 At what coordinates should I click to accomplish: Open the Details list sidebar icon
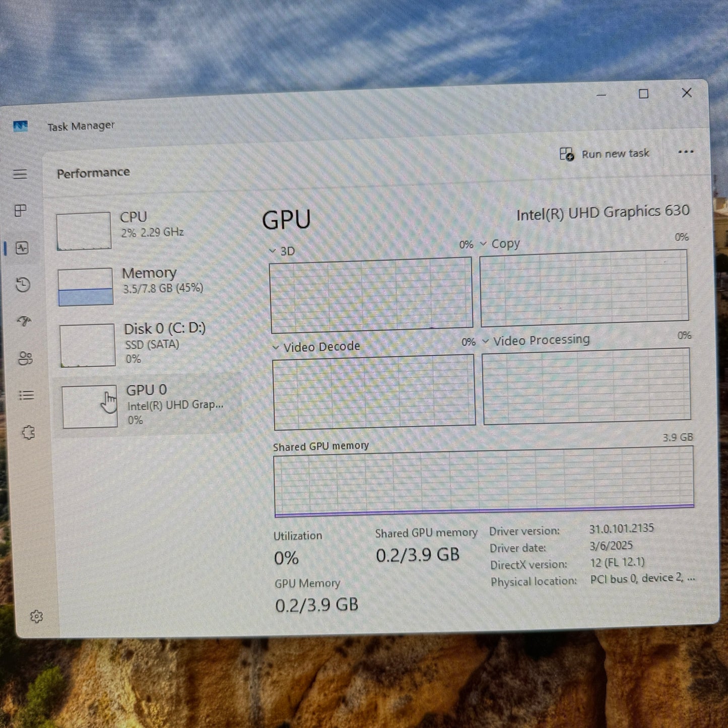(26, 395)
